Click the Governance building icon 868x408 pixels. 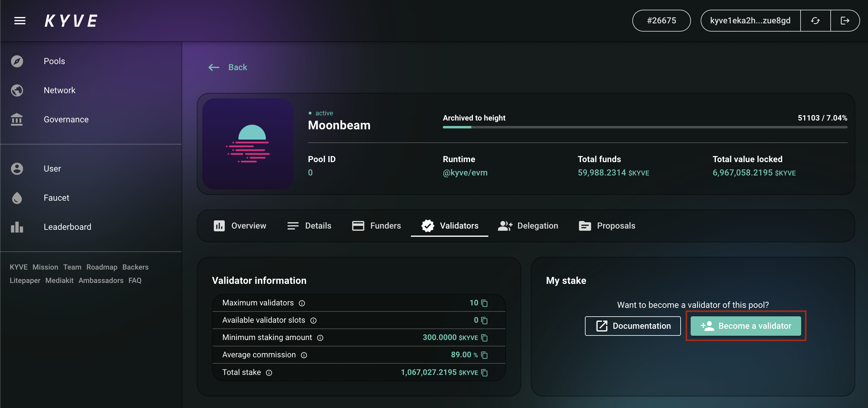[x=16, y=119]
